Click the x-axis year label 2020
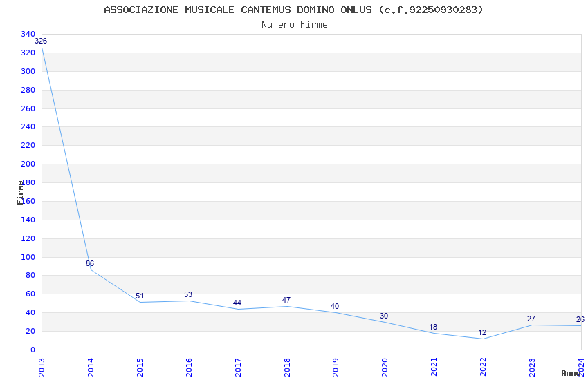The width and height of the screenshot is (588, 380). 385,368
